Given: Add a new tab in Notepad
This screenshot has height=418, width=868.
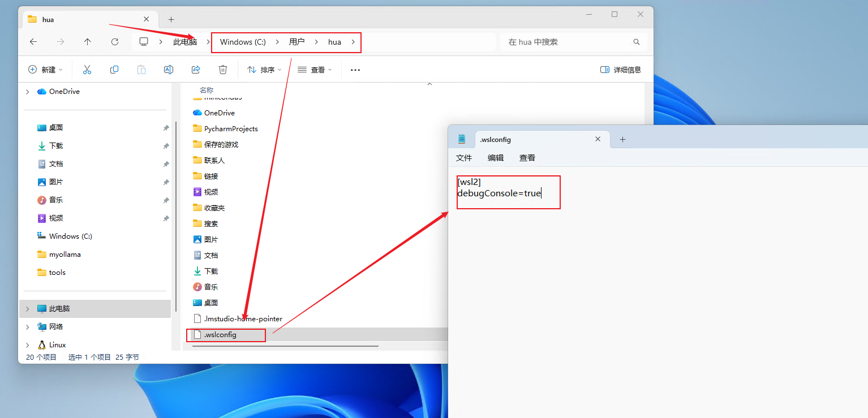Looking at the screenshot, I should click(x=622, y=139).
